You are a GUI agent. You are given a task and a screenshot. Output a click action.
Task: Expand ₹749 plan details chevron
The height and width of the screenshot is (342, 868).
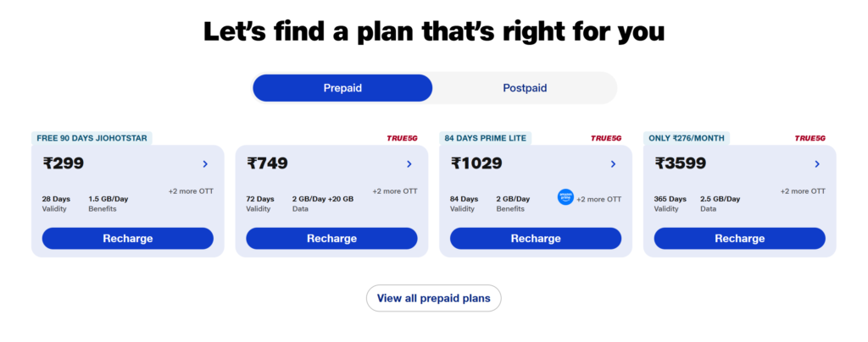(x=409, y=164)
